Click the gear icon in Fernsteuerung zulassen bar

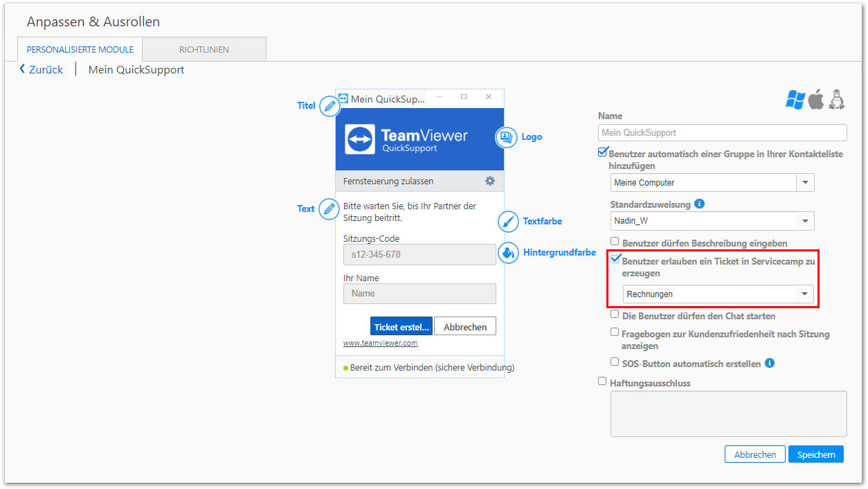[490, 181]
